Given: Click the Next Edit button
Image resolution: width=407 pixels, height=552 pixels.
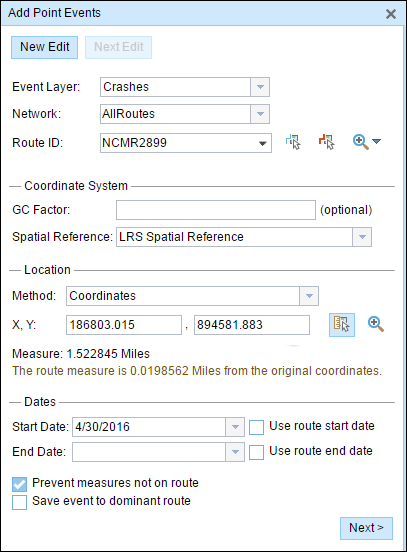Looking at the screenshot, I should pyautogui.click(x=118, y=47).
